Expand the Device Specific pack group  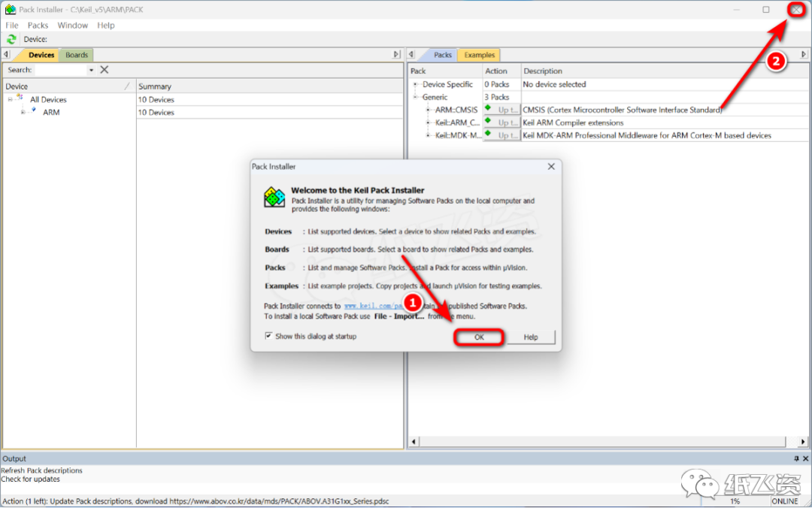pos(415,84)
